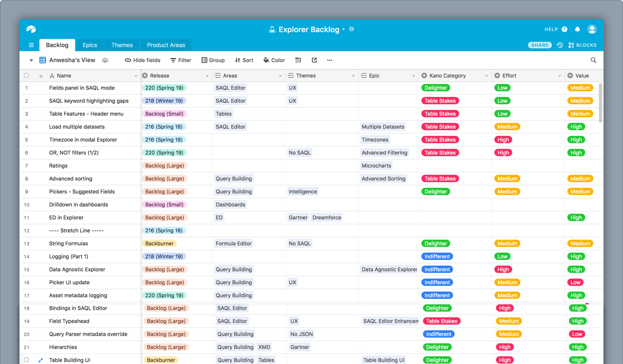
Task: Expand the Explorer Backlog title dropdown
Action: [x=343, y=30]
